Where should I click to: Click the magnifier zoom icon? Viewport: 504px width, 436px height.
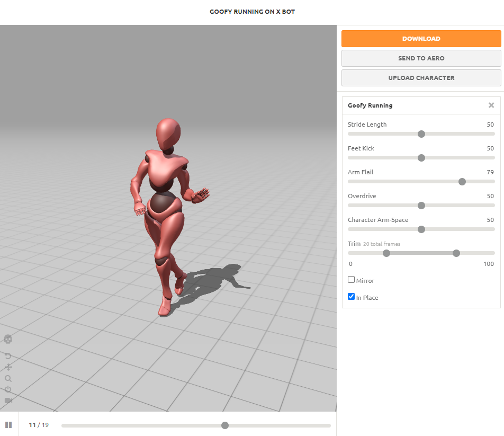point(8,378)
